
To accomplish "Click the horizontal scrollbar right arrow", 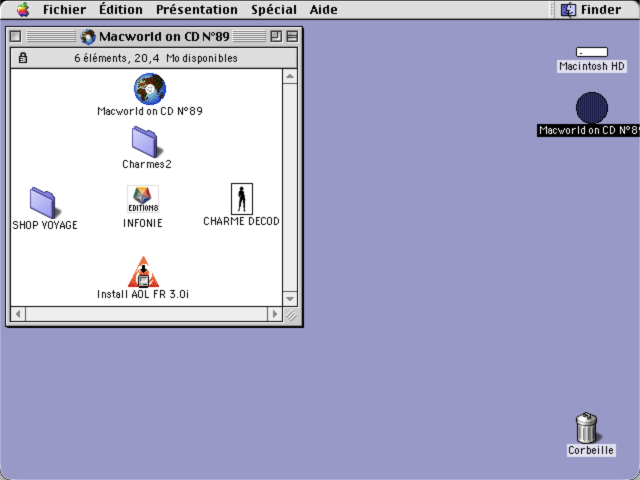I will 275,314.
